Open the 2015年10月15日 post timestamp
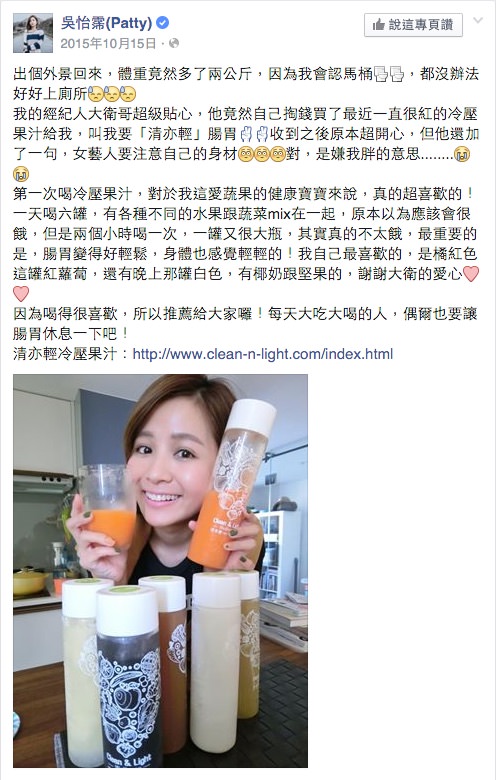 tap(108, 43)
